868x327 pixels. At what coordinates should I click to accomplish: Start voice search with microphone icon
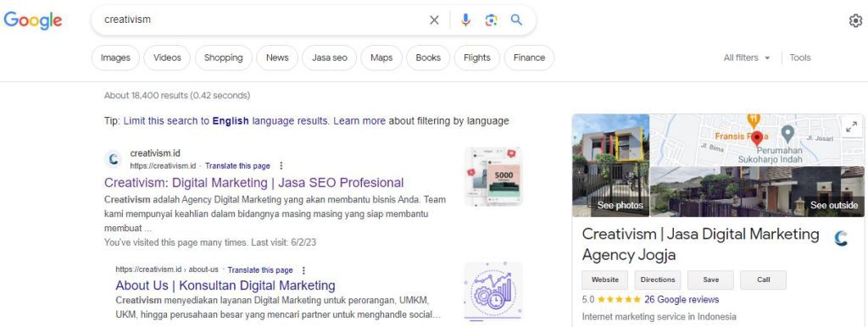(x=465, y=20)
